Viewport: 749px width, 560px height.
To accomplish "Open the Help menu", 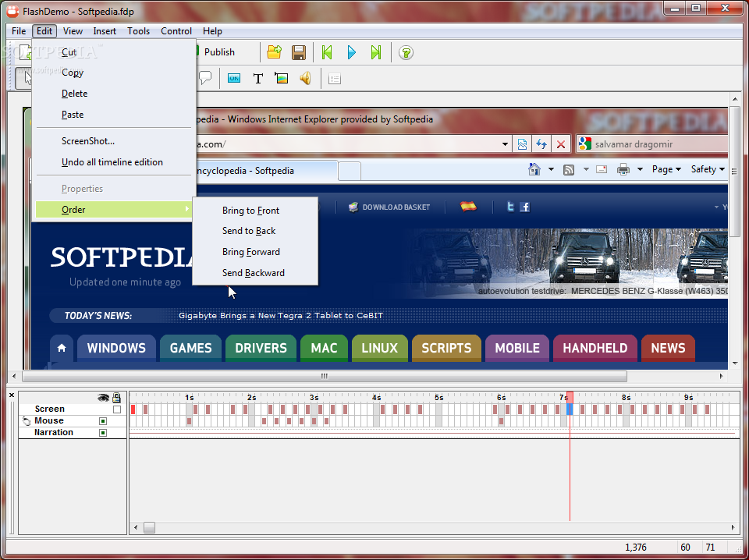I will tap(212, 31).
